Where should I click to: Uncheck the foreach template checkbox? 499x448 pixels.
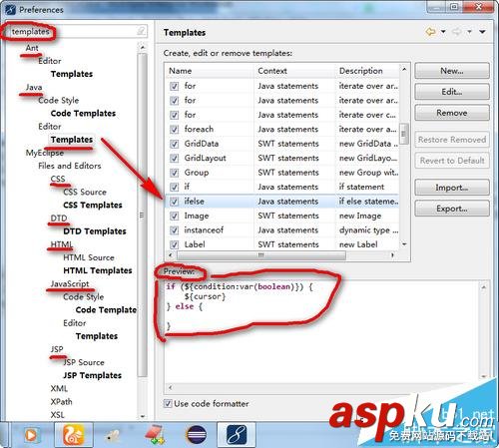coord(174,130)
